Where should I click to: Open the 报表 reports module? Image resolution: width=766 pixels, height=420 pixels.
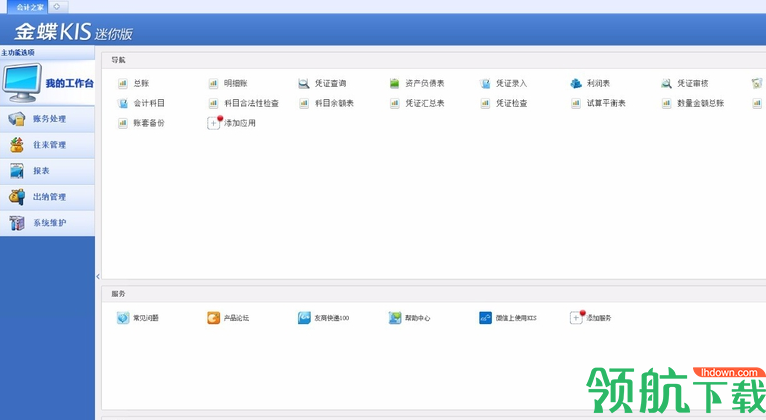click(47, 171)
